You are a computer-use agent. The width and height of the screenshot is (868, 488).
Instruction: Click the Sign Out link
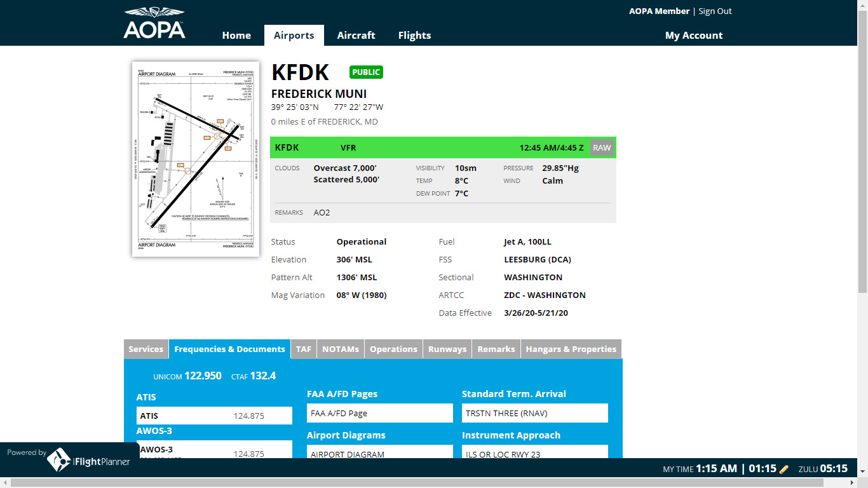[714, 11]
